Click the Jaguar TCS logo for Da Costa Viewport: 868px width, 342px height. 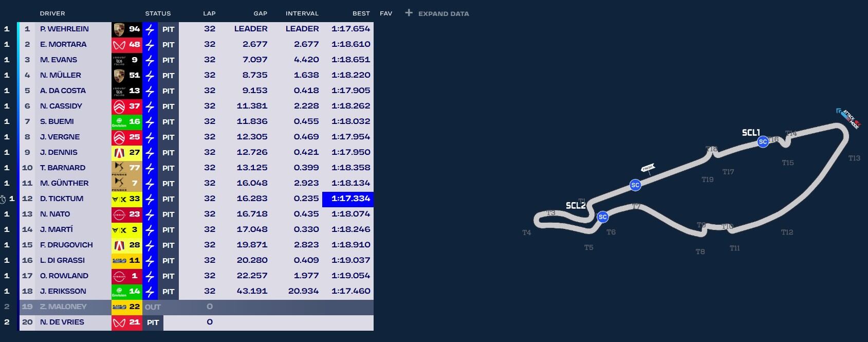coord(119,91)
